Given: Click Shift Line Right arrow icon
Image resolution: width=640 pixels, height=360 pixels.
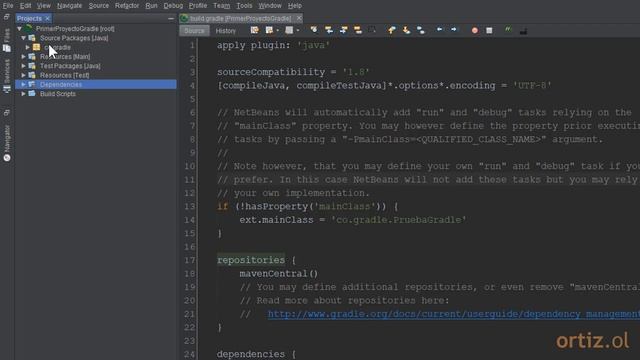Looking at the screenshot, I should click(454, 29).
